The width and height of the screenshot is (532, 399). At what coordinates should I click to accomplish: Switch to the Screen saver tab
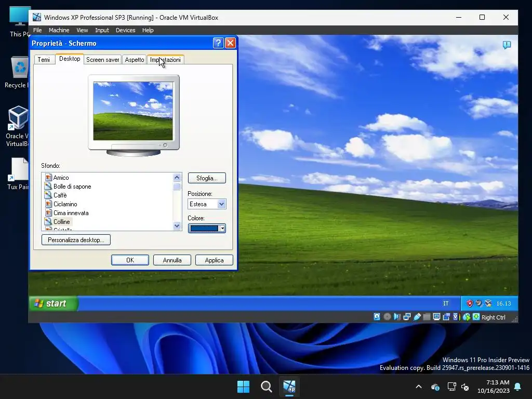click(103, 60)
